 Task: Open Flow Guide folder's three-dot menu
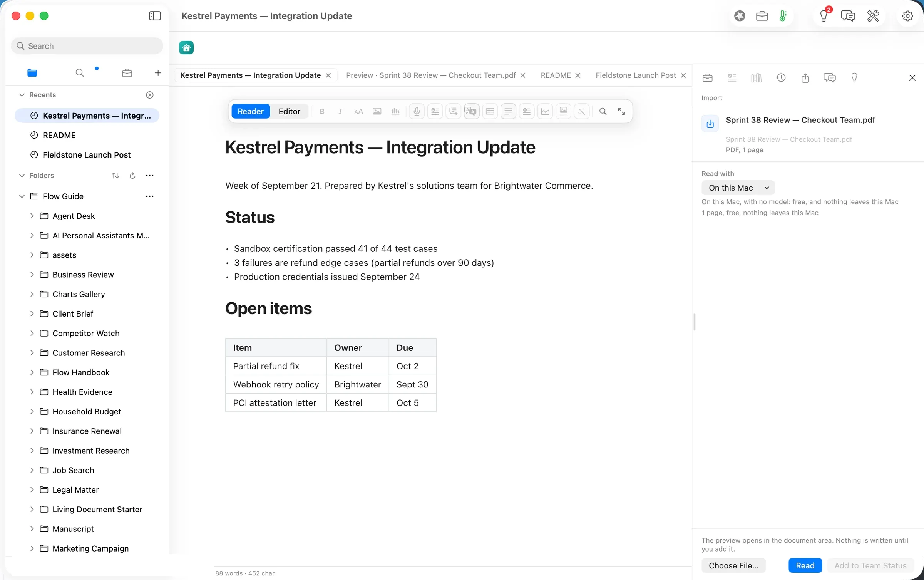tap(150, 196)
